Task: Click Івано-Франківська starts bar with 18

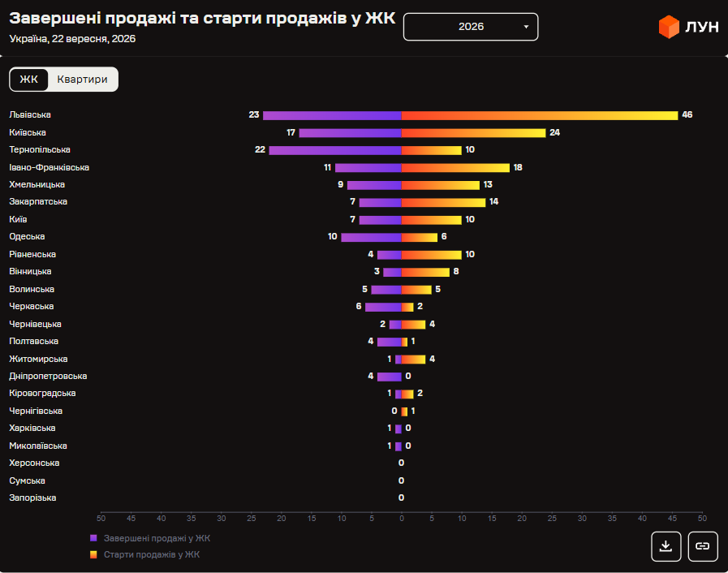Action: pos(455,168)
